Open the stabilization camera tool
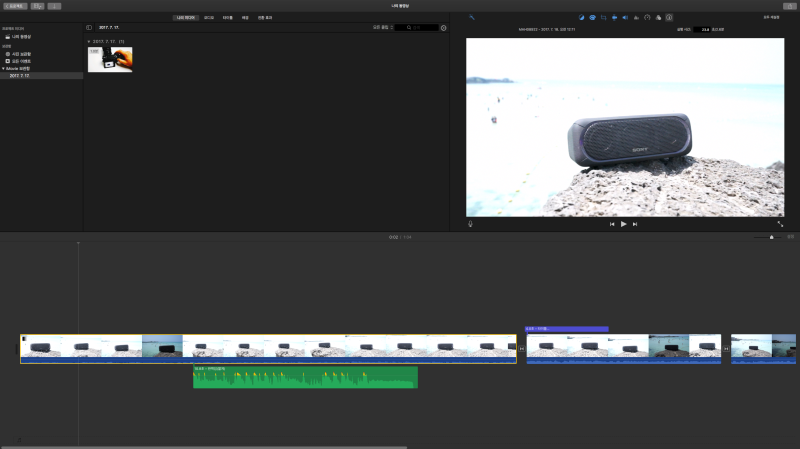The width and height of the screenshot is (800, 449). point(614,17)
